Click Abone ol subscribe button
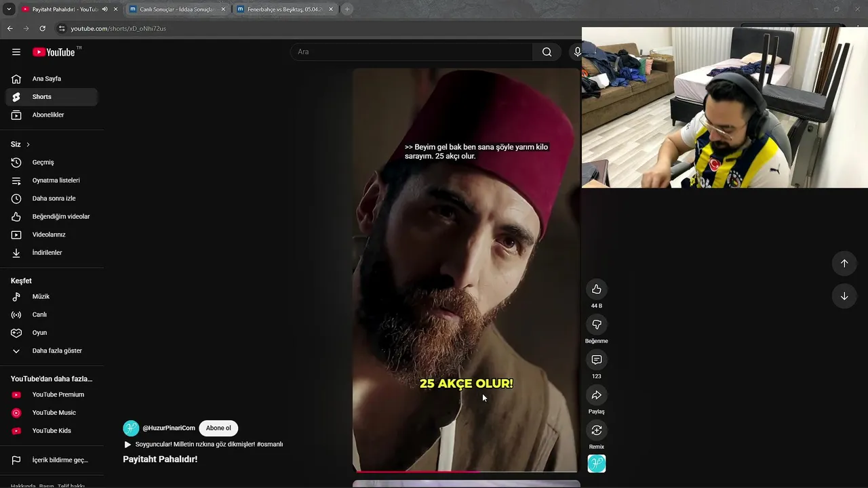This screenshot has height=488, width=868. tap(218, 428)
